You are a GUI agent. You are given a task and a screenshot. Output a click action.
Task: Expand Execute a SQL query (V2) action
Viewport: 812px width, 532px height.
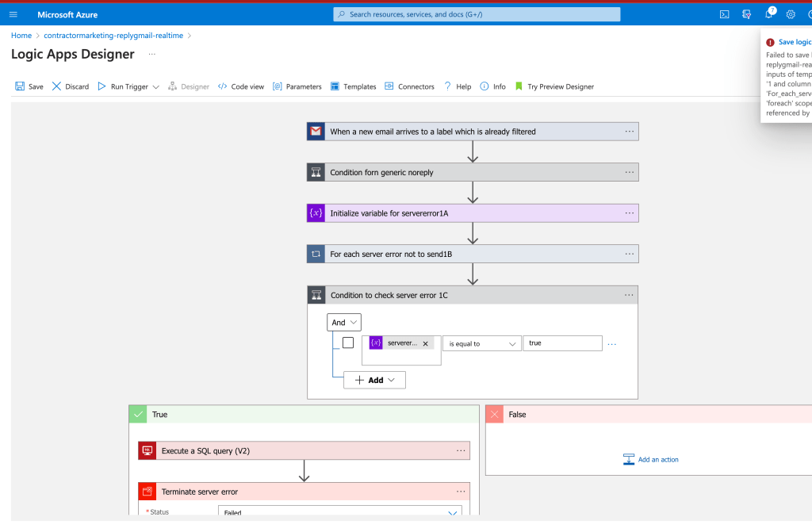click(304, 450)
